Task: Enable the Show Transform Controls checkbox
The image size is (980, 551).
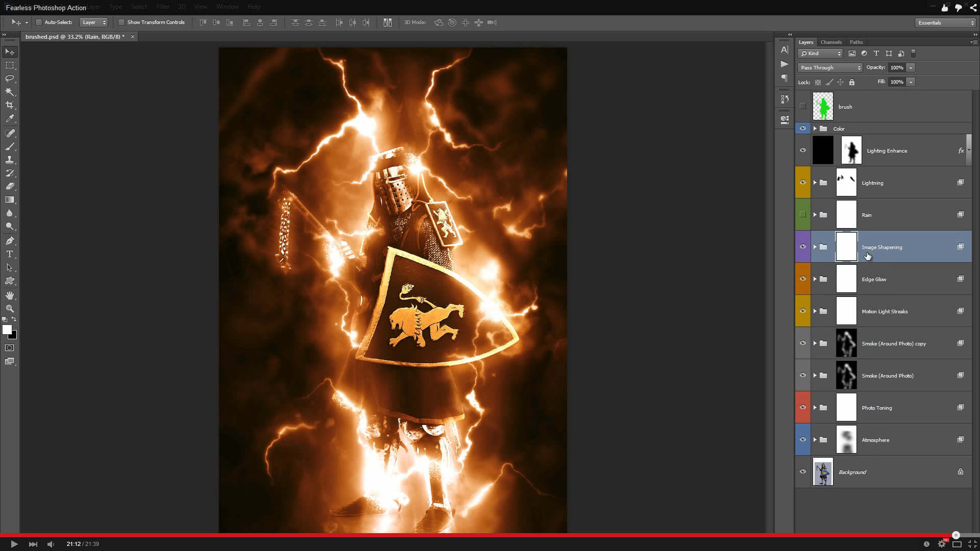Action: pos(122,22)
